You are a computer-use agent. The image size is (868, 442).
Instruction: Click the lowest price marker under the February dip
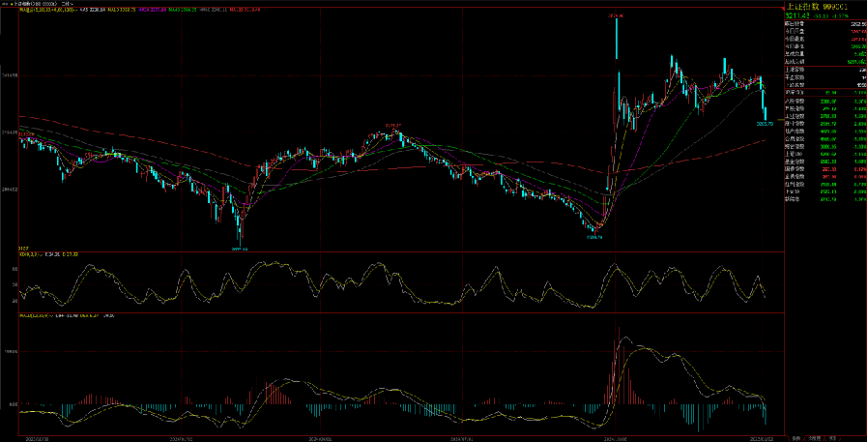(x=238, y=249)
